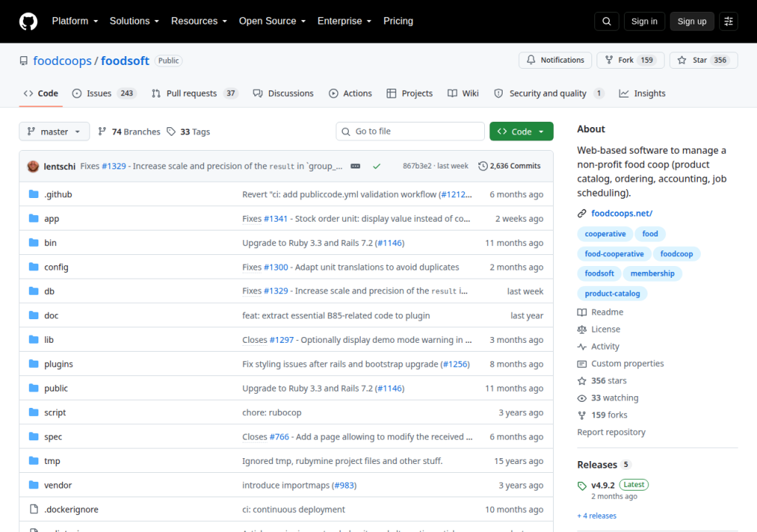Open the Wiki tab
Screen dimensions: 757x532
coord(463,93)
